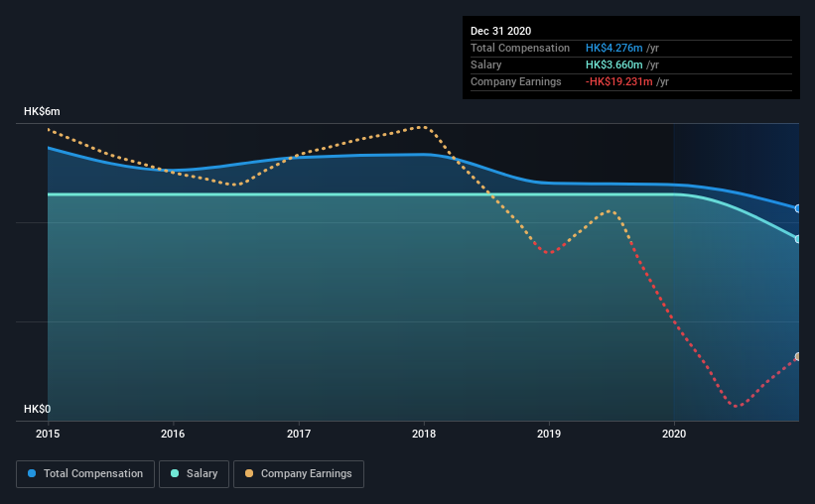The width and height of the screenshot is (815, 504).
Task: Toggle the Salary legend button
Action: (x=194, y=474)
